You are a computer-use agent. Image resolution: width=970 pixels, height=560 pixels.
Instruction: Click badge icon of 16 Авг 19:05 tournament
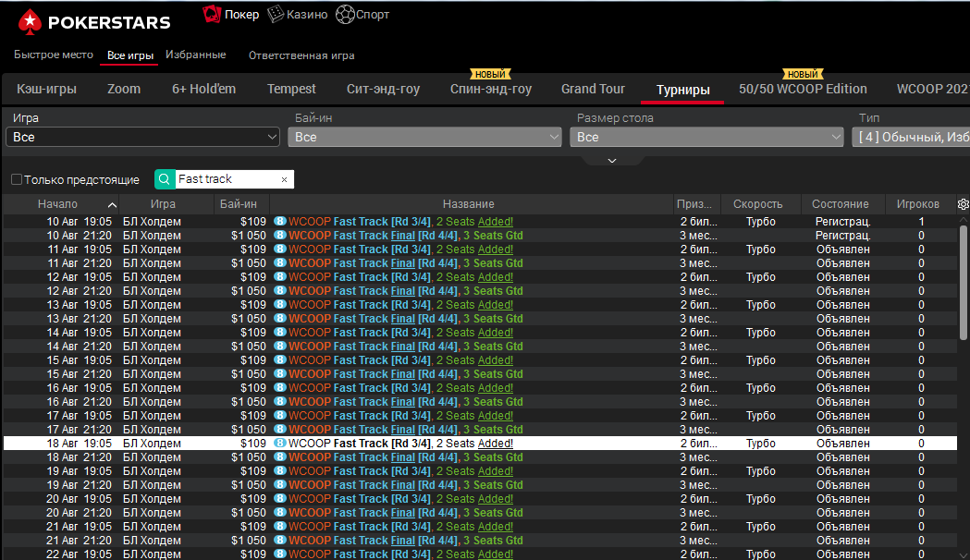pyautogui.click(x=279, y=387)
